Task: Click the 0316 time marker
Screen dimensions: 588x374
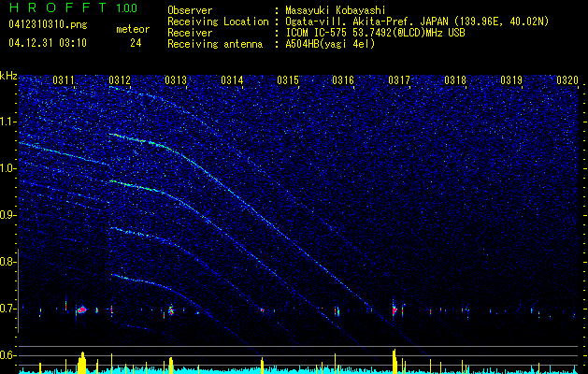Action: pos(343,80)
